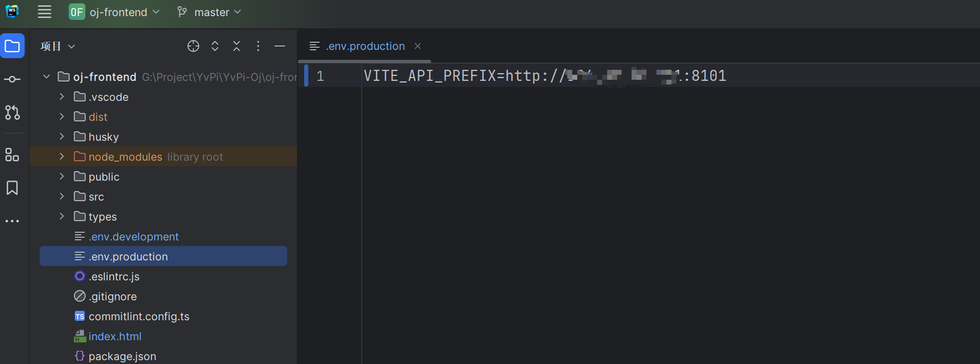The width and height of the screenshot is (980, 364).
Task: Show more tool windows ellipsis
Action: 12,221
